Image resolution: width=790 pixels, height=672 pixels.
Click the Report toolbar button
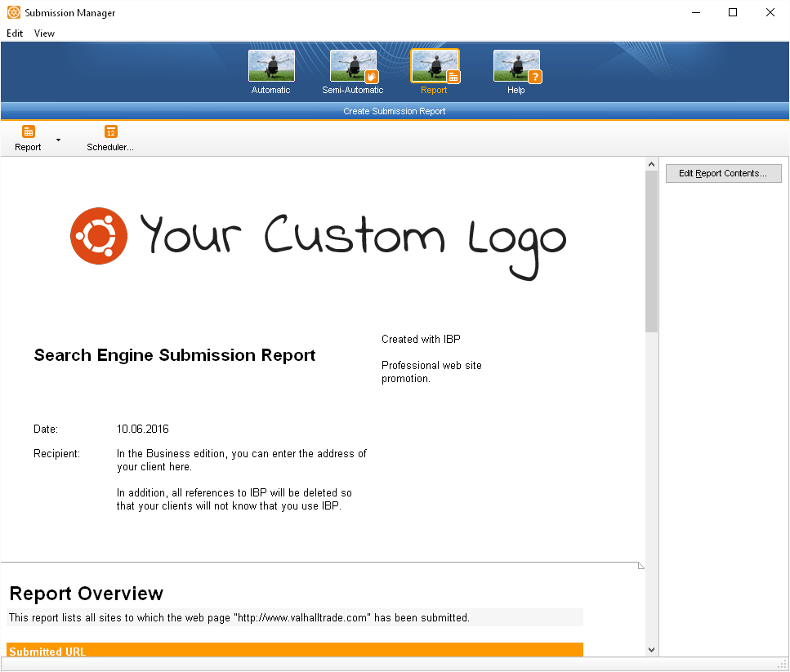(28, 138)
